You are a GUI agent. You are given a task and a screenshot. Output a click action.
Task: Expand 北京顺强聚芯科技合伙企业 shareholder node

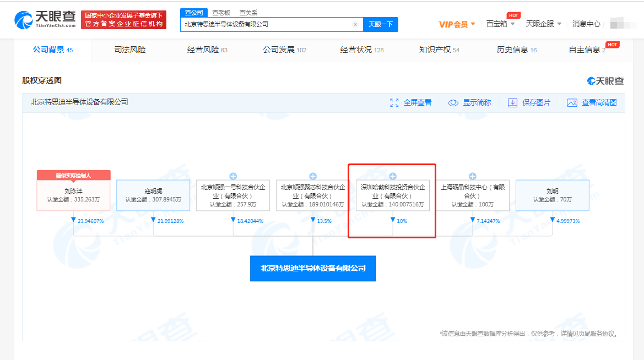(x=313, y=176)
